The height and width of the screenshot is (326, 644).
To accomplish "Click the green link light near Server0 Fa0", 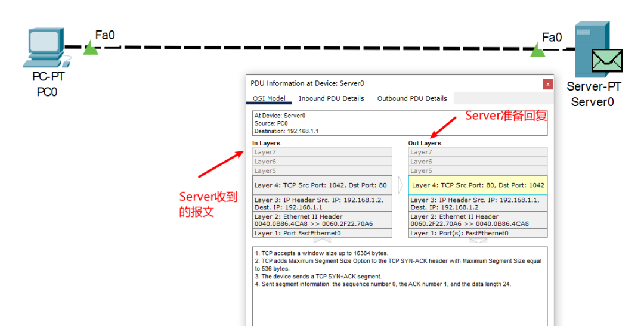I will 537,49.
